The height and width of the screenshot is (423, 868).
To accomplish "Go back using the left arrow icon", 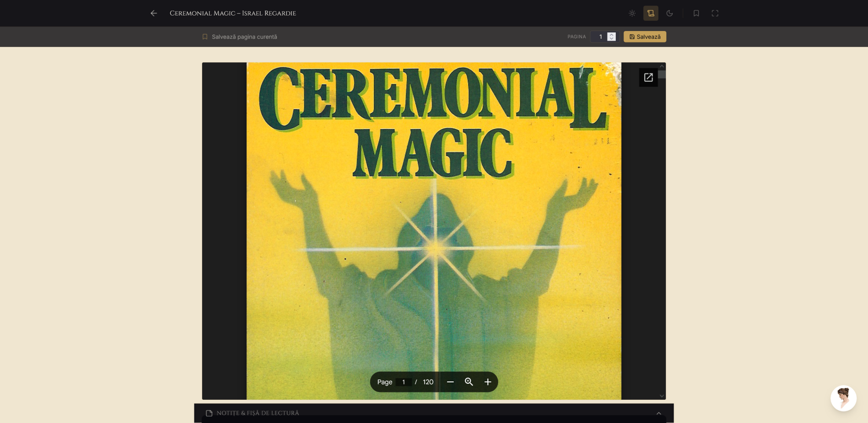I will tap(154, 13).
